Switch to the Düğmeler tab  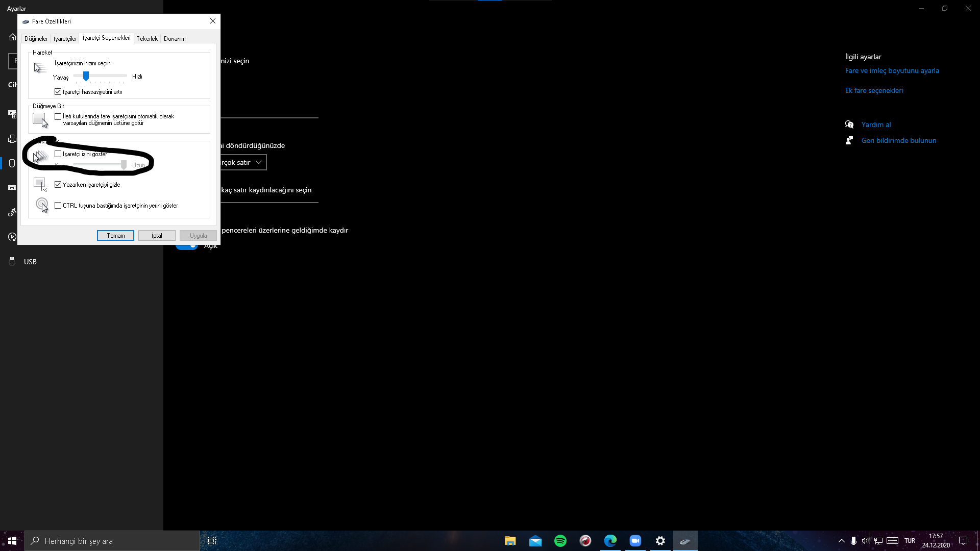pyautogui.click(x=36, y=39)
